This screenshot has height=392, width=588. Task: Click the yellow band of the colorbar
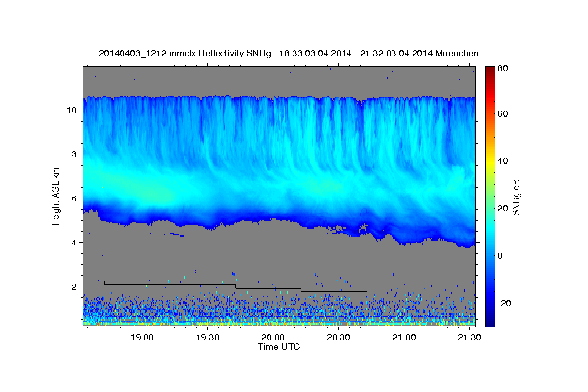tap(490, 162)
